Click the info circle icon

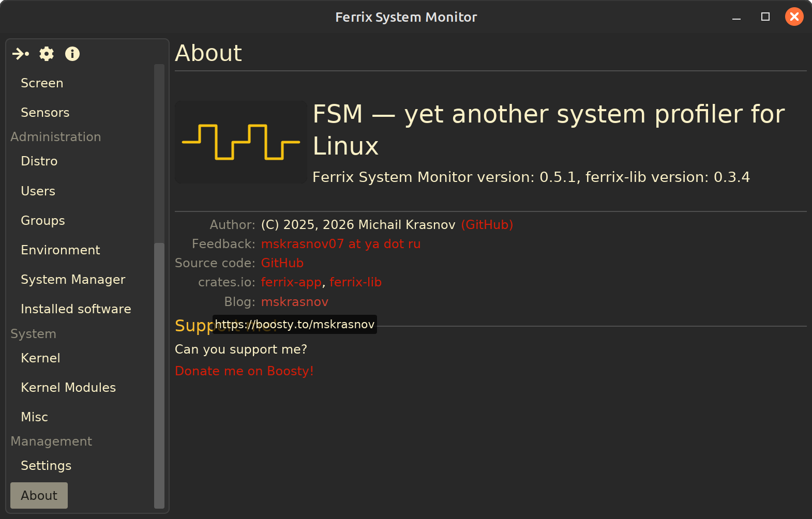tap(72, 54)
